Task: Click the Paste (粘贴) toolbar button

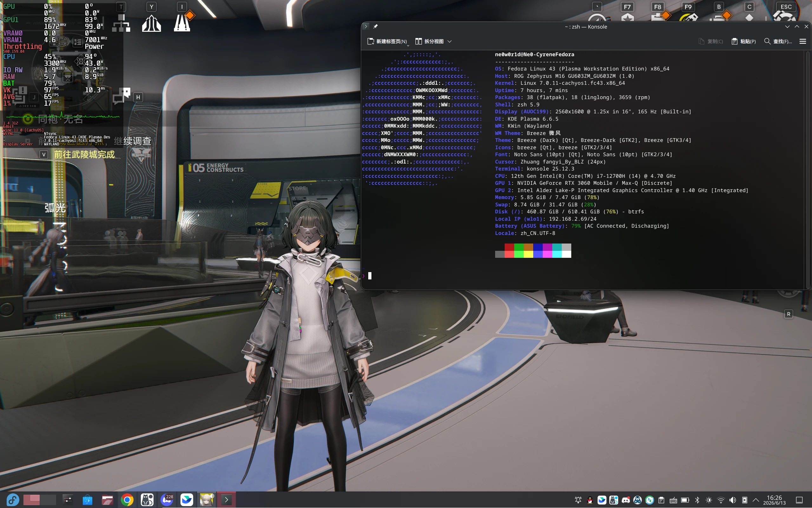Action: (743, 41)
